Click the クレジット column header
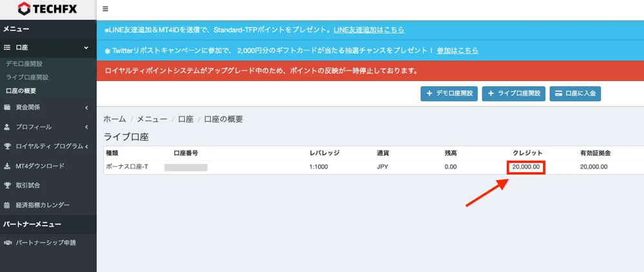Viewport: 644px width, 272px height. pyautogui.click(x=528, y=153)
